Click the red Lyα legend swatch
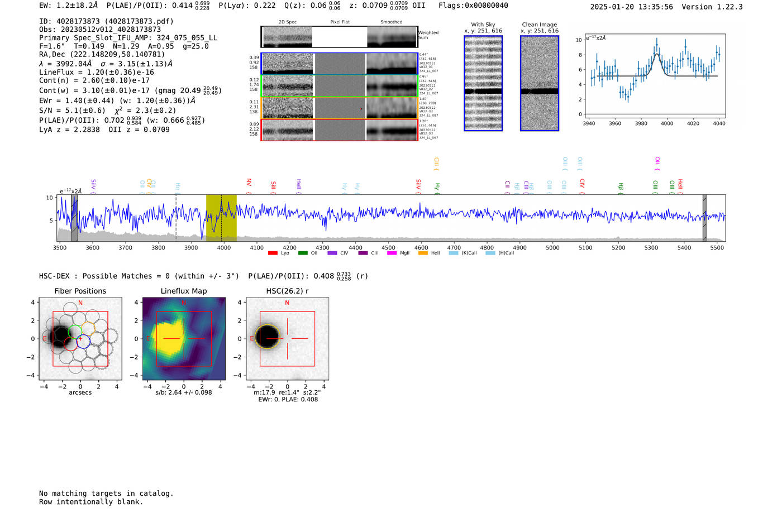The width and height of the screenshot is (782, 532). (273, 253)
